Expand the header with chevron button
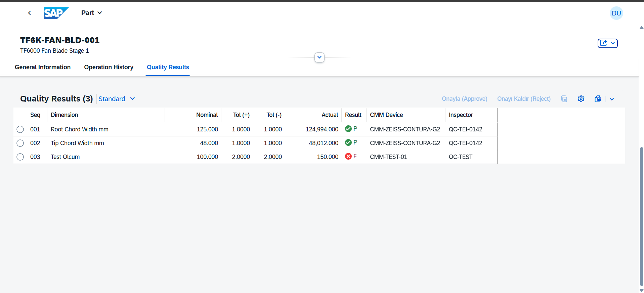Screen dimensions: 644x293 [319, 57]
